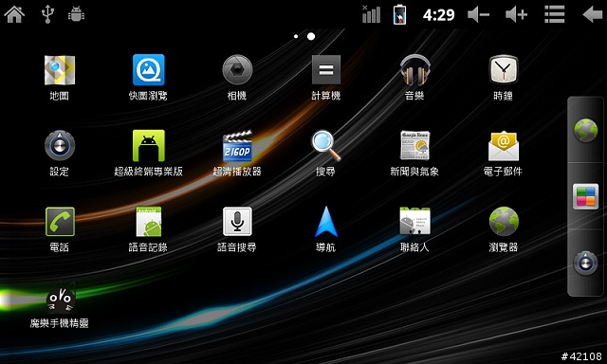Screen dimensions: 607x364
Task: Open 語音搜尋 voice search microphone
Action: (237, 222)
